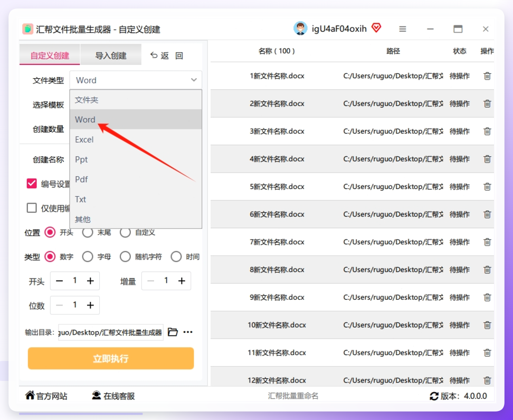Click the user avatar icon

point(300,28)
